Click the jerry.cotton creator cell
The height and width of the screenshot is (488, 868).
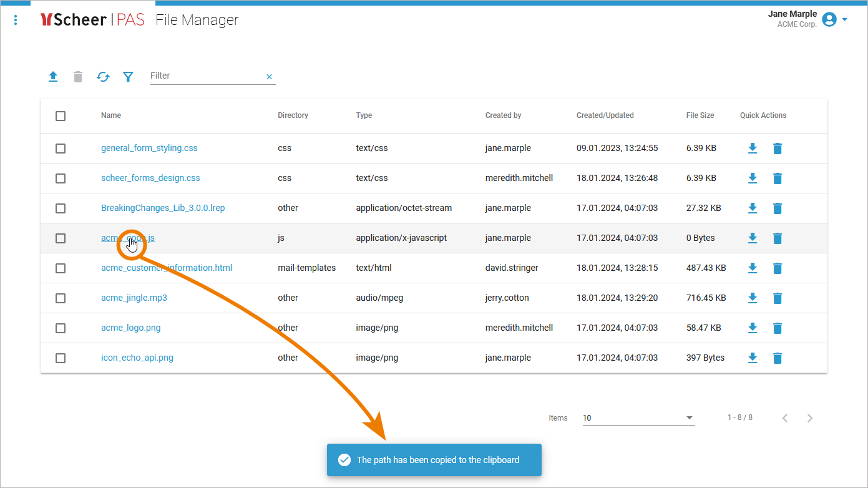507,298
